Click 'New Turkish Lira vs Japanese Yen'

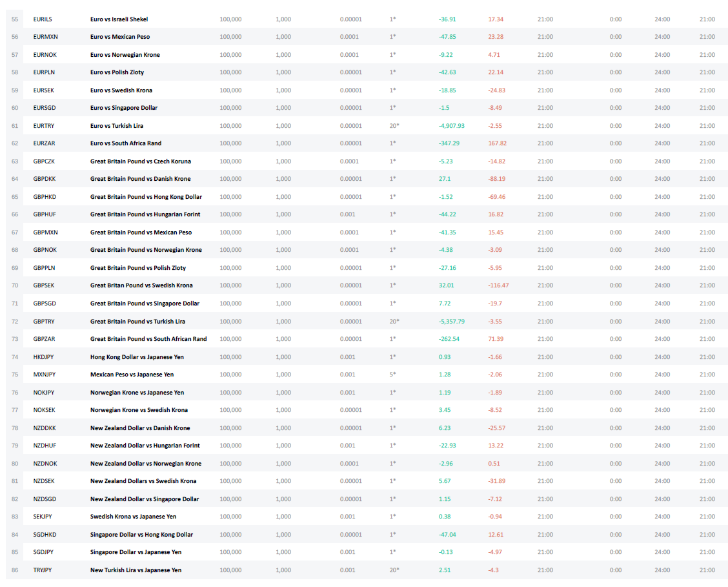(x=136, y=570)
